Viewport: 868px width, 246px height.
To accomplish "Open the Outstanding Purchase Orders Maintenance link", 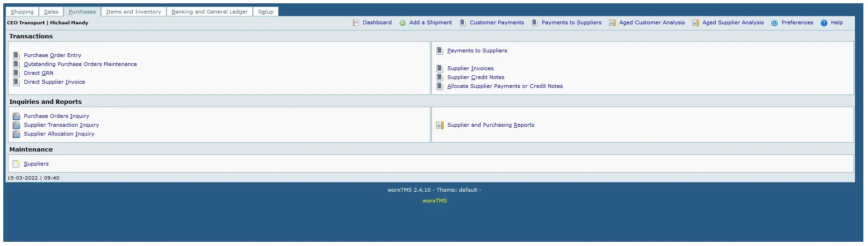I will (80, 64).
